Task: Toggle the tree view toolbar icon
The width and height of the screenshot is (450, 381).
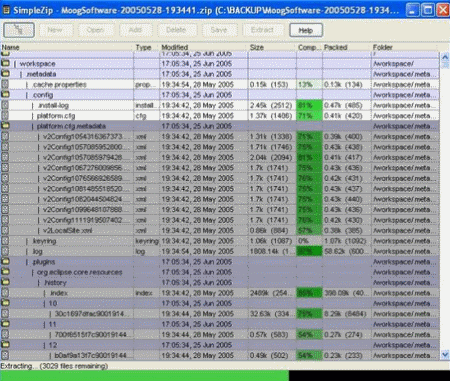Action: 19,30
